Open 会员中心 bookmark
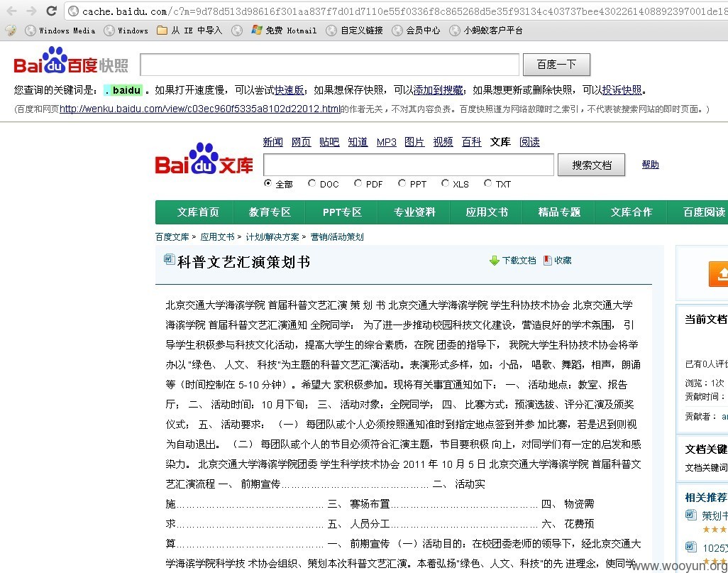 pos(416,31)
